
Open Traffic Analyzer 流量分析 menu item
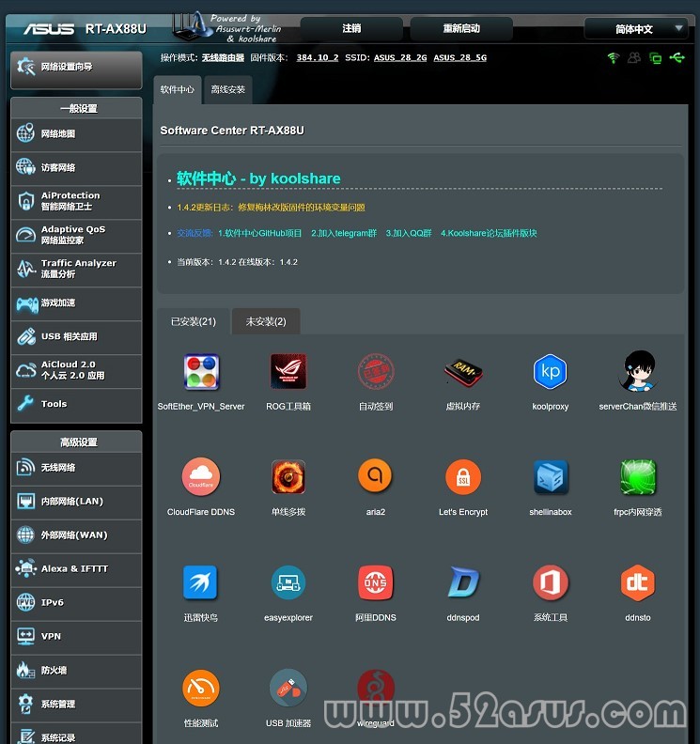76,269
